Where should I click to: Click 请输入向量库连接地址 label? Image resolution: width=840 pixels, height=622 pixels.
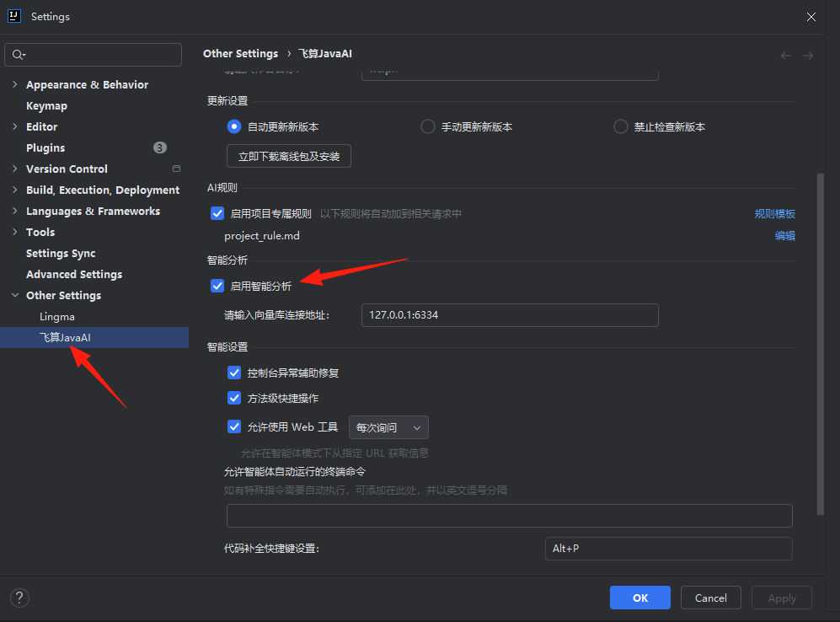tap(276, 315)
